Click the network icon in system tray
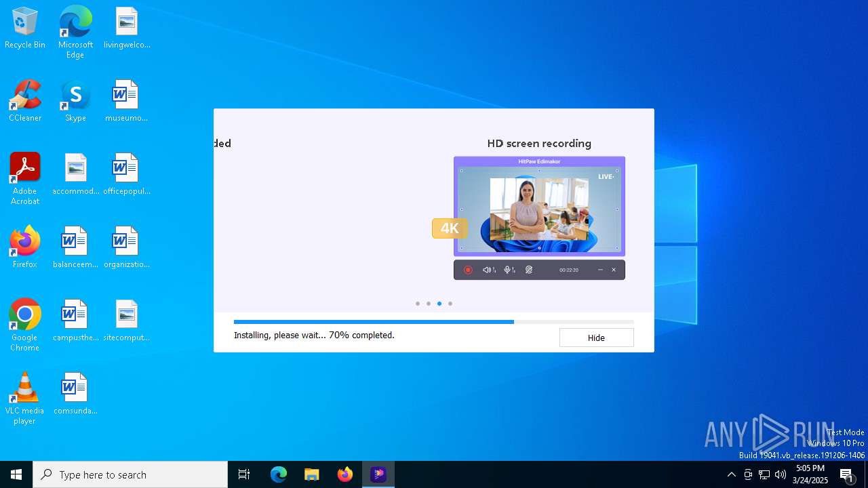 (x=764, y=474)
